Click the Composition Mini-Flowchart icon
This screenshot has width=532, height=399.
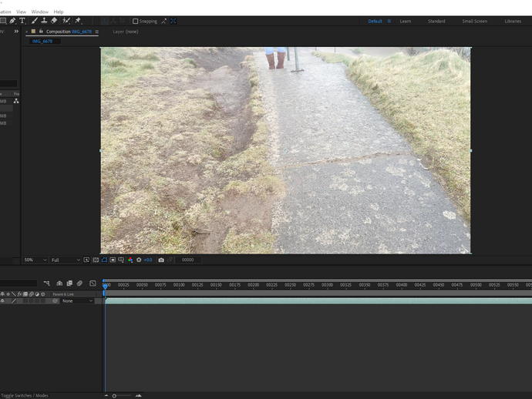tap(46, 283)
